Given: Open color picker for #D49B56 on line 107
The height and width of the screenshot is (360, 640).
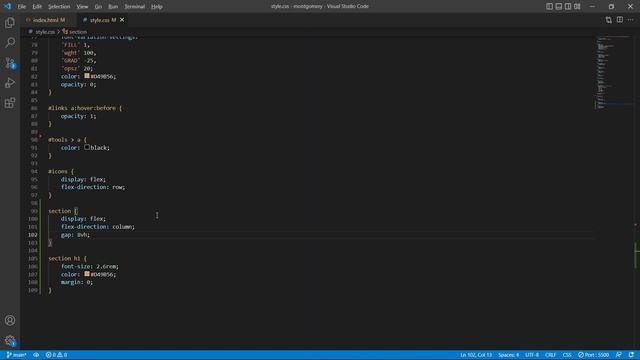Looking at the screenshot, I should coord(87,274).
